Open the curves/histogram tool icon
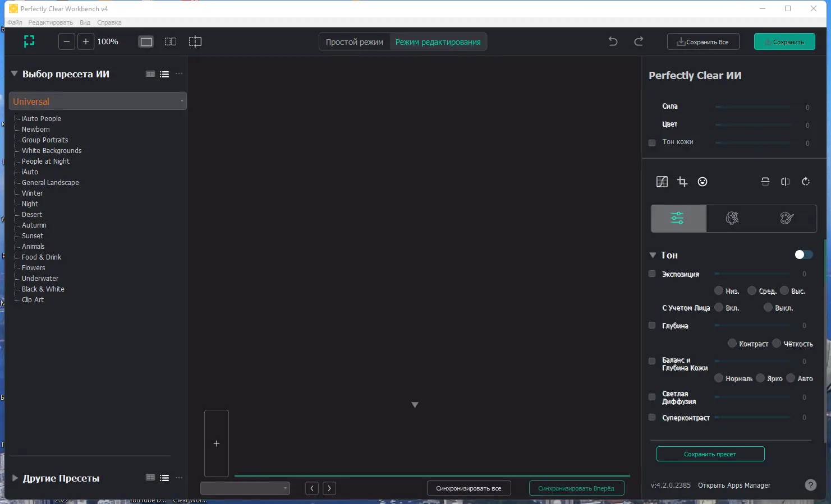 (662, 182)
